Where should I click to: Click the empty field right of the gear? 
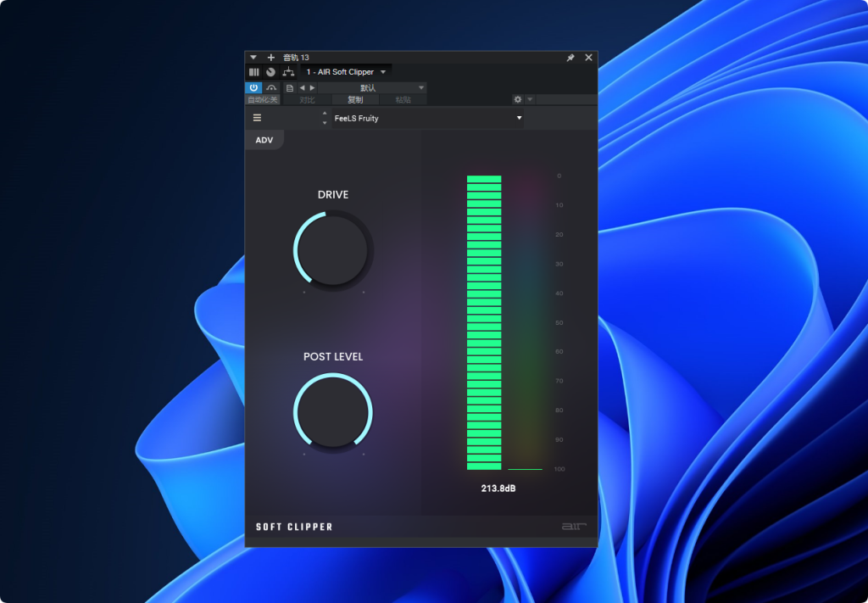(566, 100)
